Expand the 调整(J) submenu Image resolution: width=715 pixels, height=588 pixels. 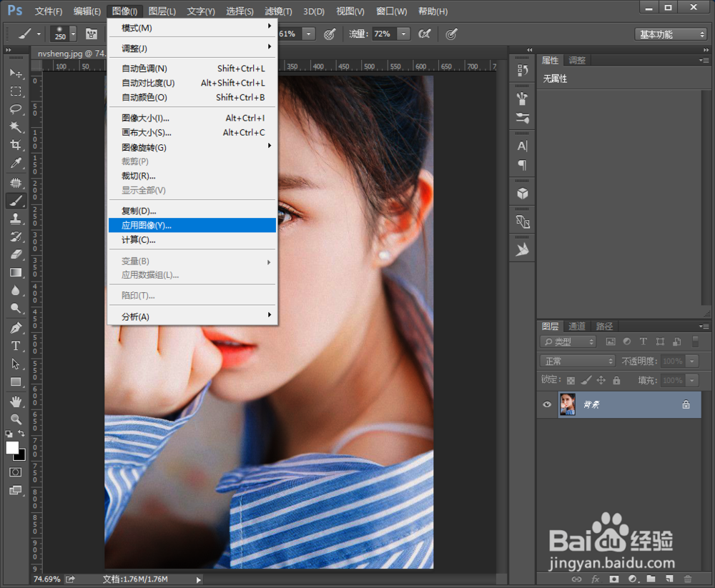click(192, 48)
